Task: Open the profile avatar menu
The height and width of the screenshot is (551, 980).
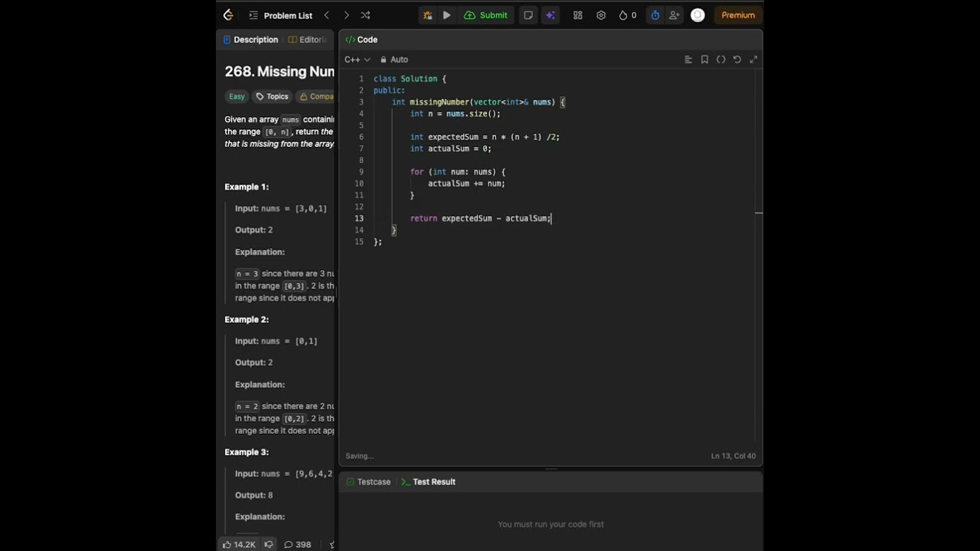Action: click(x=697, y=15)
